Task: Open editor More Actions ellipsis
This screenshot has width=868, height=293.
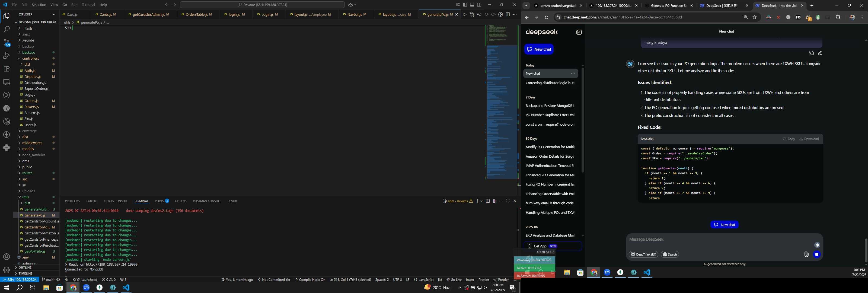Action: pyautogui.click(x=515, y=14)
